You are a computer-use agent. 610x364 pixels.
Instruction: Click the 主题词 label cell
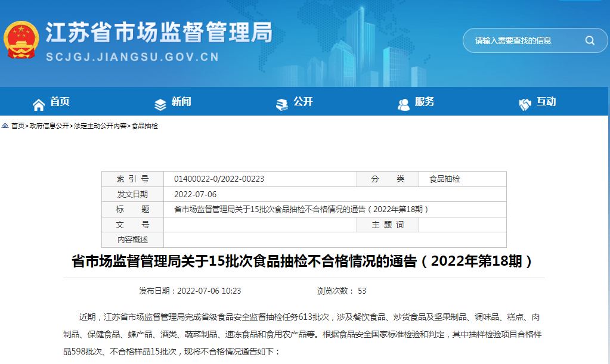[388, 225]
